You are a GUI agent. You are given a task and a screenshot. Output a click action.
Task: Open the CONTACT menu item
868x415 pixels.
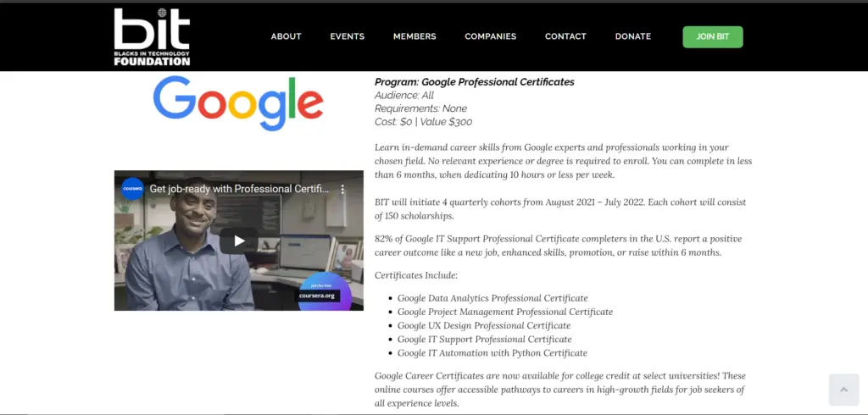pyautogui.click(x=565, y=36)
